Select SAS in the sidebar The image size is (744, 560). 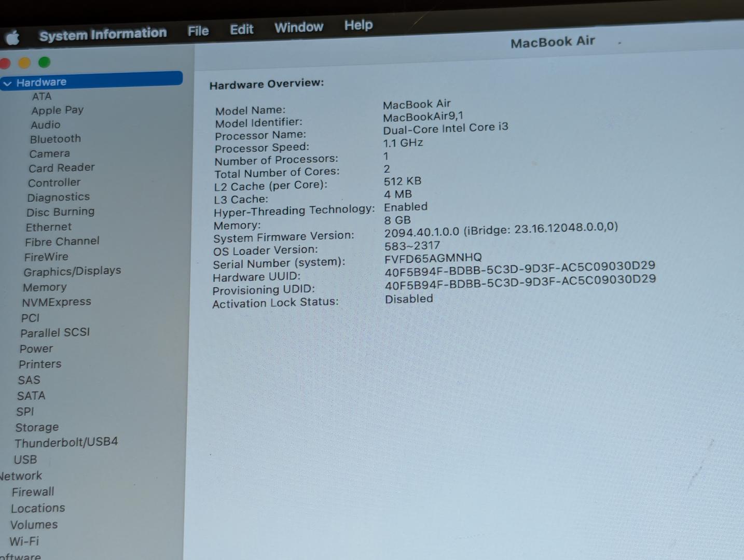point(29,380)
